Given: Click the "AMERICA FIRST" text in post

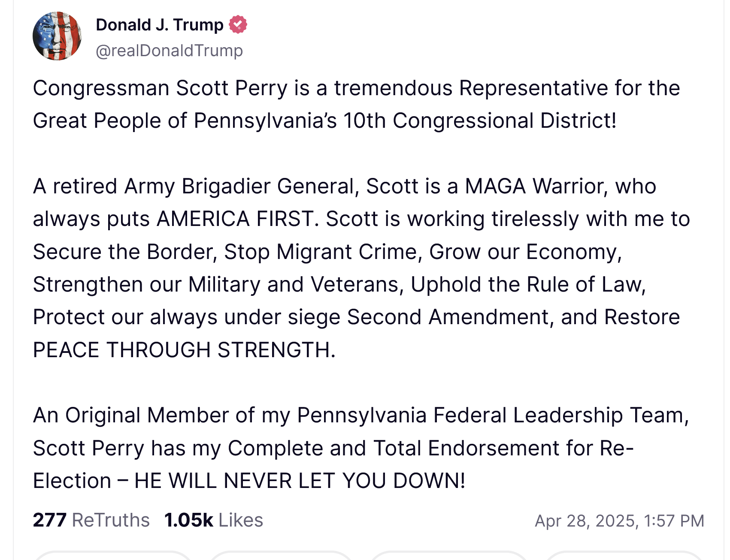Looking at the screenshot, I should (235, 219).
